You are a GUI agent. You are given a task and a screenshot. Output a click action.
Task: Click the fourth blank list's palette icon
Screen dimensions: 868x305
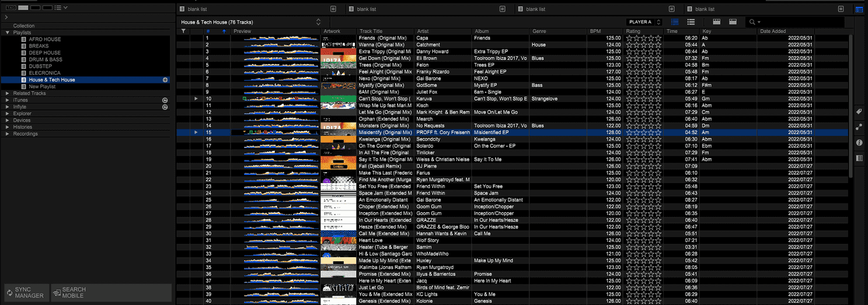841,9
